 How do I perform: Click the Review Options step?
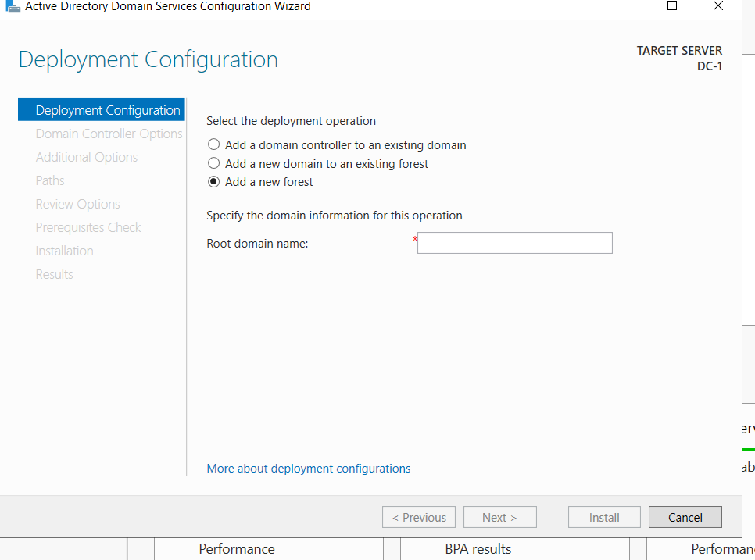click(77, 204)
